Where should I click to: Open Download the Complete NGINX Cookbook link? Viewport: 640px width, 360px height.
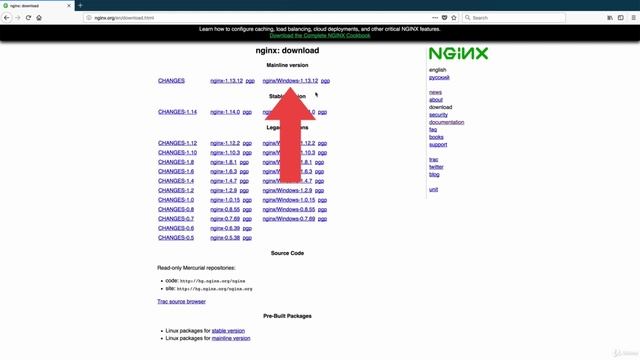click(x=320, y=36)
